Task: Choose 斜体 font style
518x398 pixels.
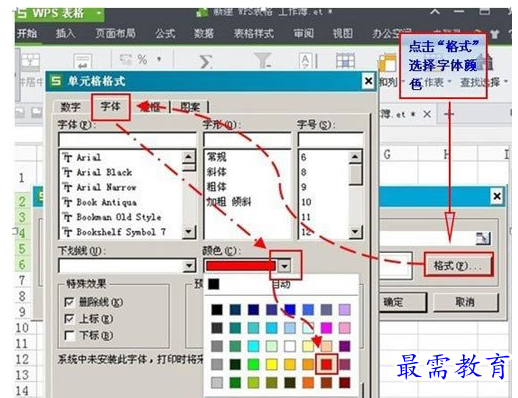Action: (217, 172)
